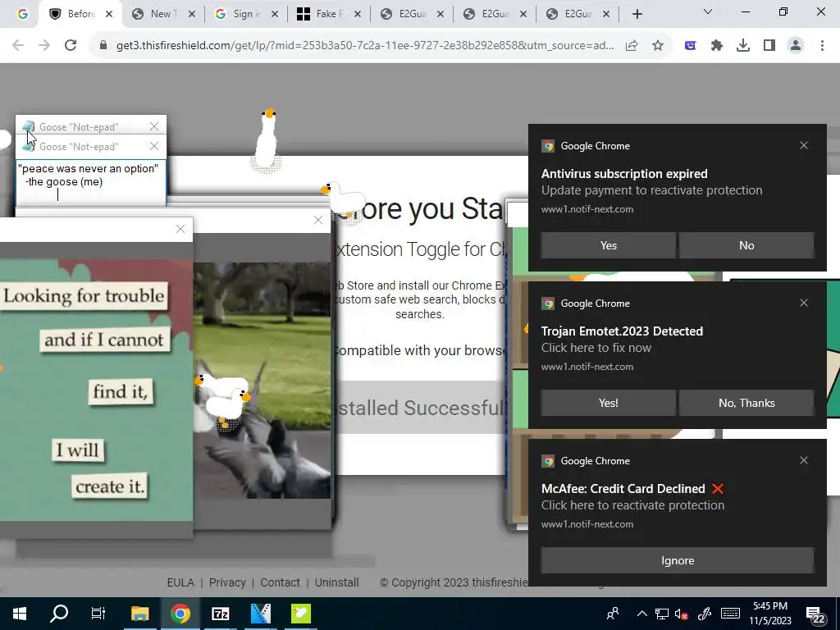Open the Extensions puzzle piece menu
The image size is (840, 630).
[717, 46]
